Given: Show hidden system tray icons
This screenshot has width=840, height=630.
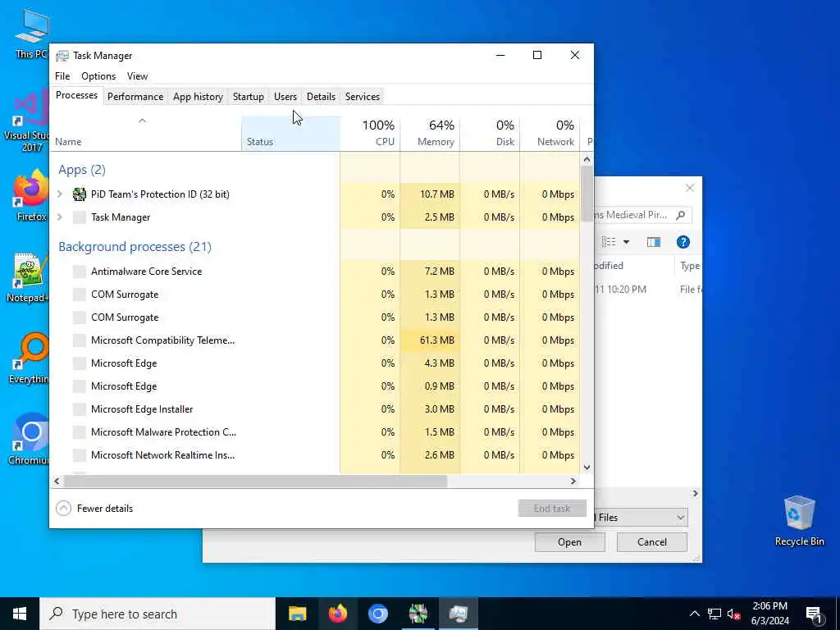Looking at the screenshot, I should tap(694, 614).
